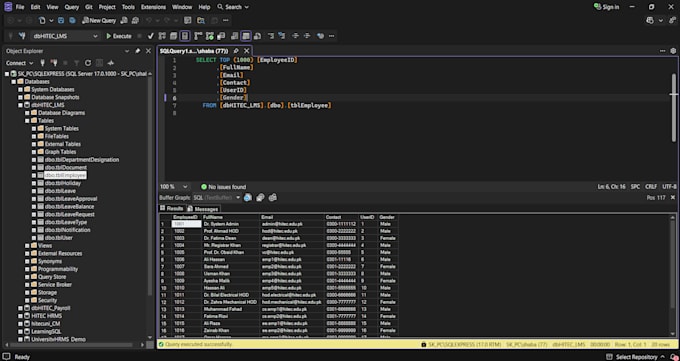
Task: Toggle Results to Grid output mode
Action: click(246, 36)
